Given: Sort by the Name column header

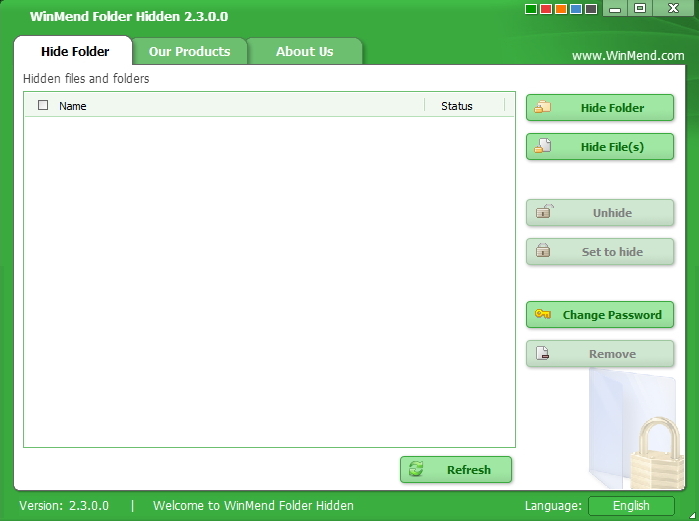Looking at the screenshot, I should 73,106.
